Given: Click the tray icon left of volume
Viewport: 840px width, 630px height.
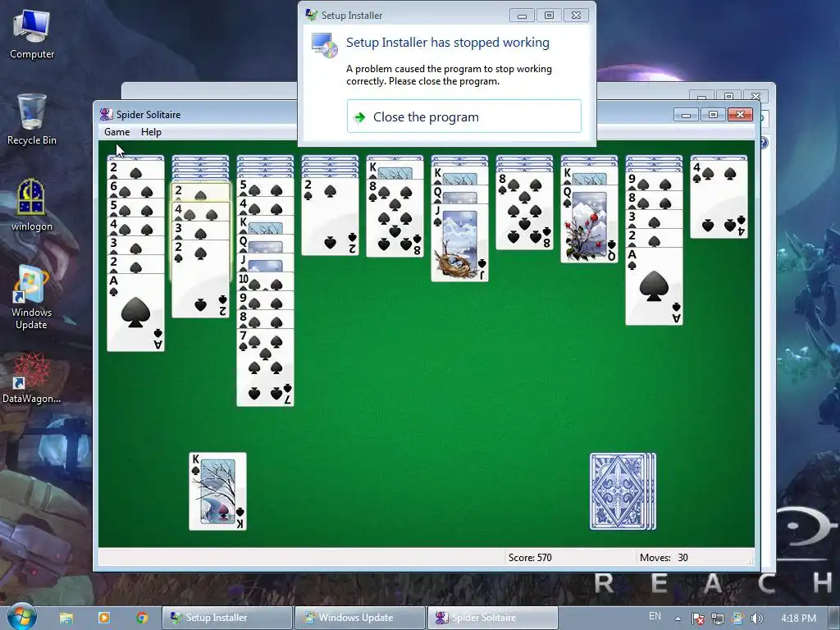Looking at the screenshot, I should (737, 619).
